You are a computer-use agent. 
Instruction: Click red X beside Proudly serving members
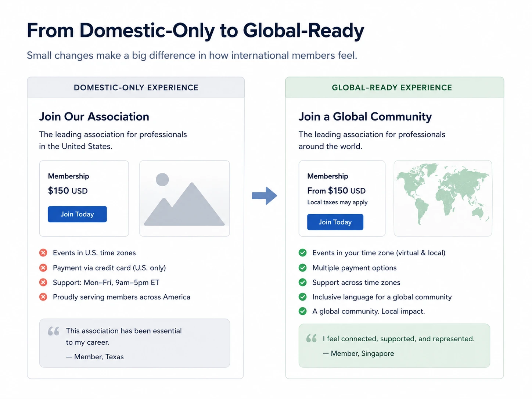pos(43,297)
